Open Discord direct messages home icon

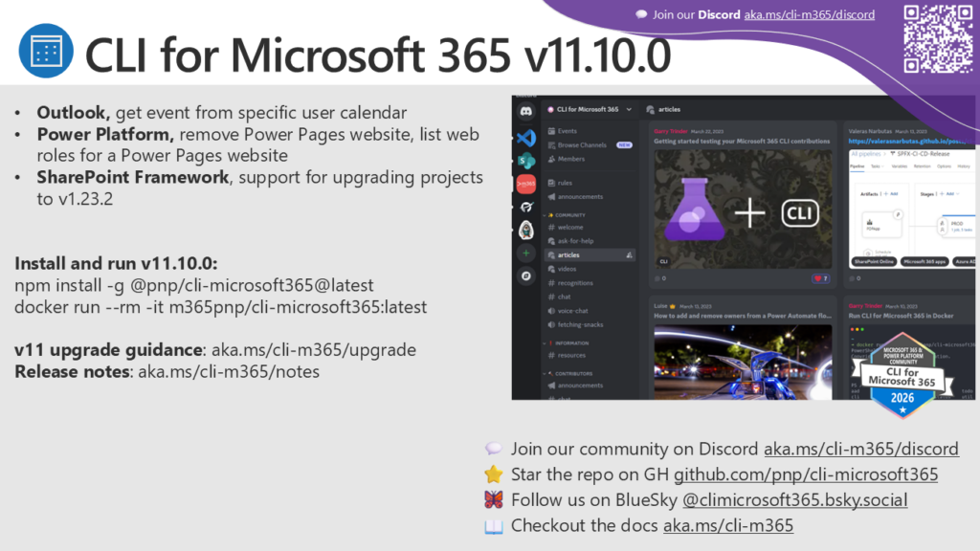526,111
